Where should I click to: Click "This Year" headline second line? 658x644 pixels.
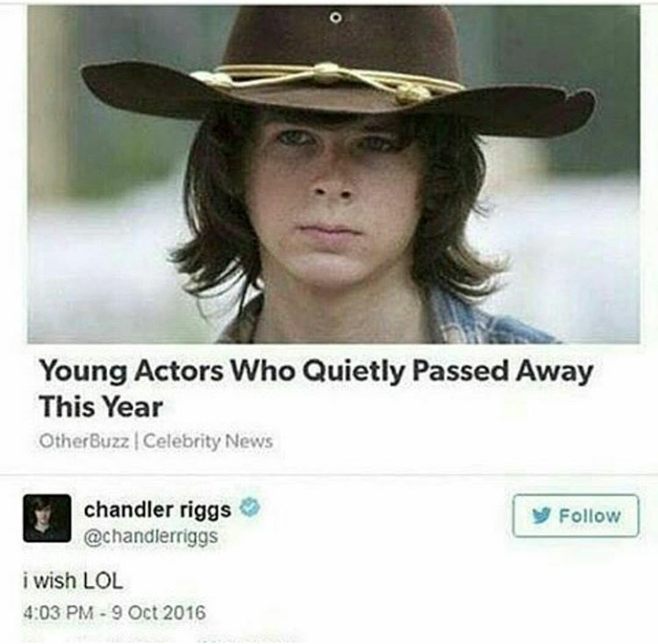click(x=101, y=407)
